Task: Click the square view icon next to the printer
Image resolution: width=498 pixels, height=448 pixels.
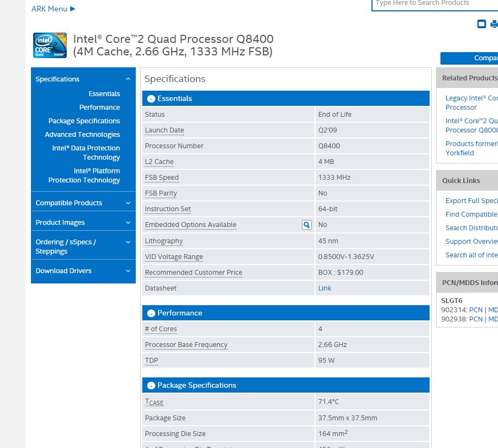Action: click(x=482, y=24)
